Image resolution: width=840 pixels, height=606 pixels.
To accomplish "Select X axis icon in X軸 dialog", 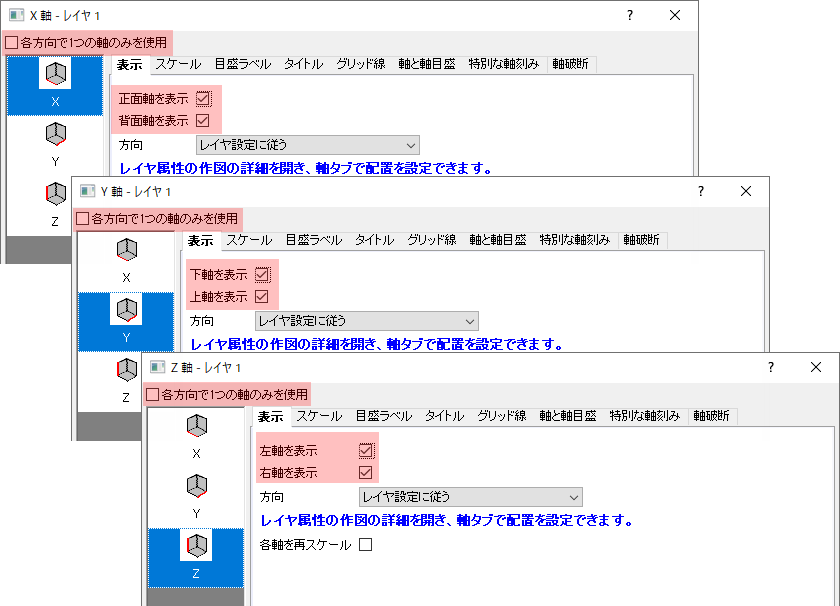I will coord(55,74).
